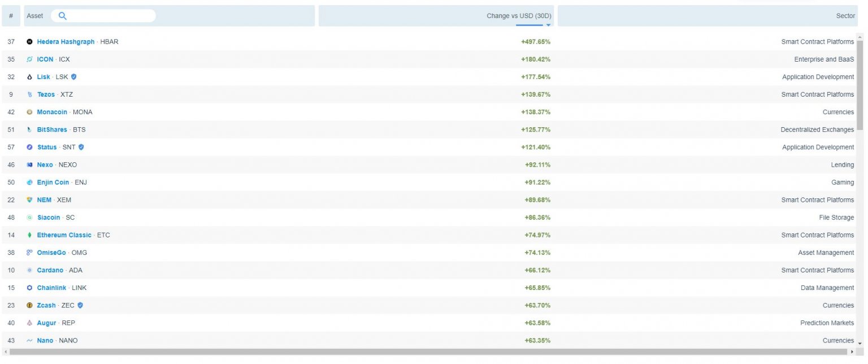Click the Chainlink coin logo
Screen dimensions: 868x364
click(30, 287)
